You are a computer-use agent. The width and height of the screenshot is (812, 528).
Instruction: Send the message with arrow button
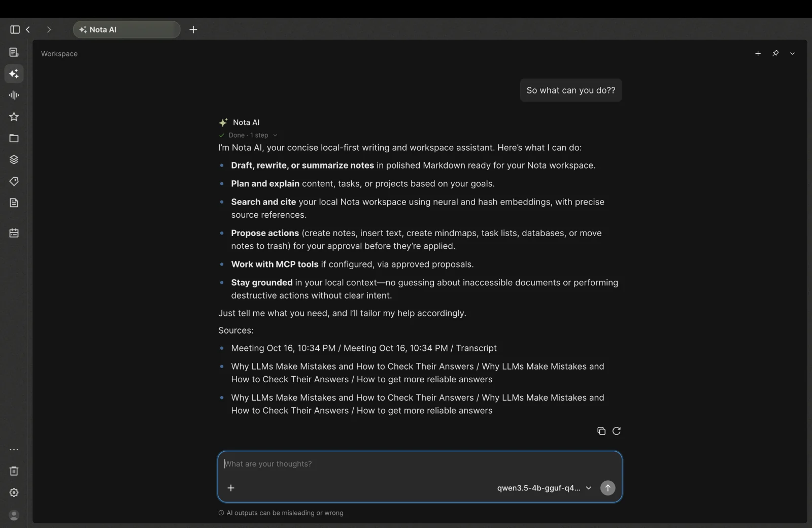[x=607, y=488]
